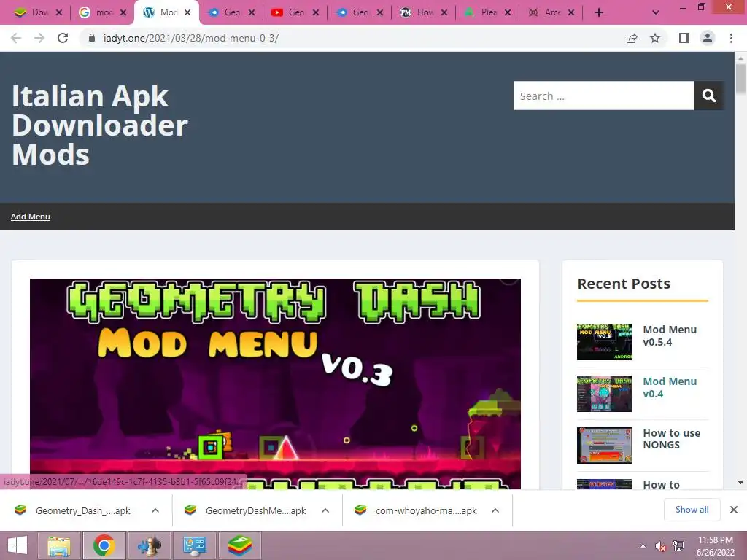Viewport: 747px width, 560px height.
Task: Switch to the YouTube Geo tab
Action: coord(295,13)
